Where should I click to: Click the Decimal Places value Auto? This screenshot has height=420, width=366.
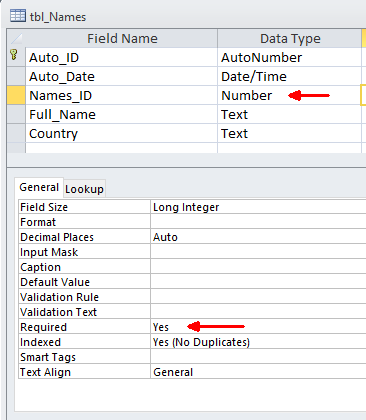click(258, 237)
